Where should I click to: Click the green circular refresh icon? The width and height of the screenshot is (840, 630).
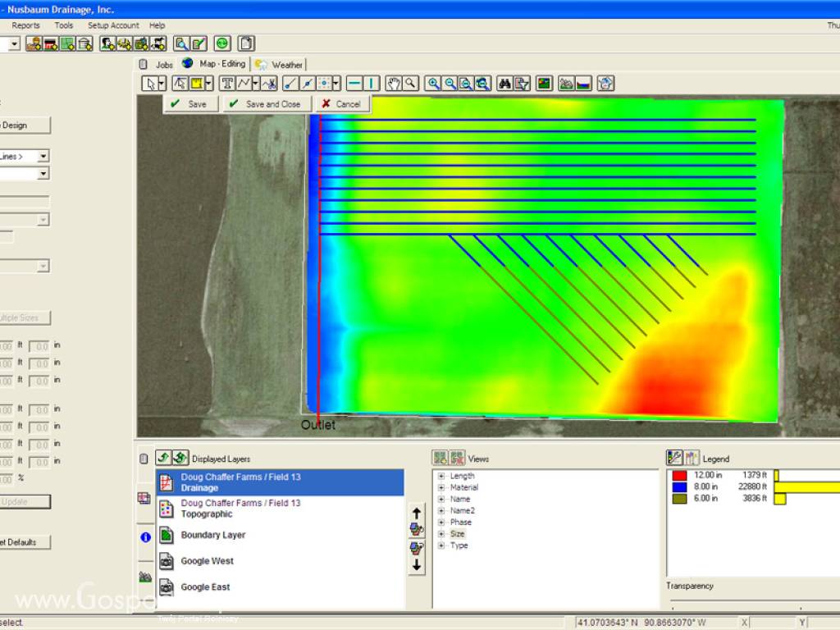tap(222, 43)
